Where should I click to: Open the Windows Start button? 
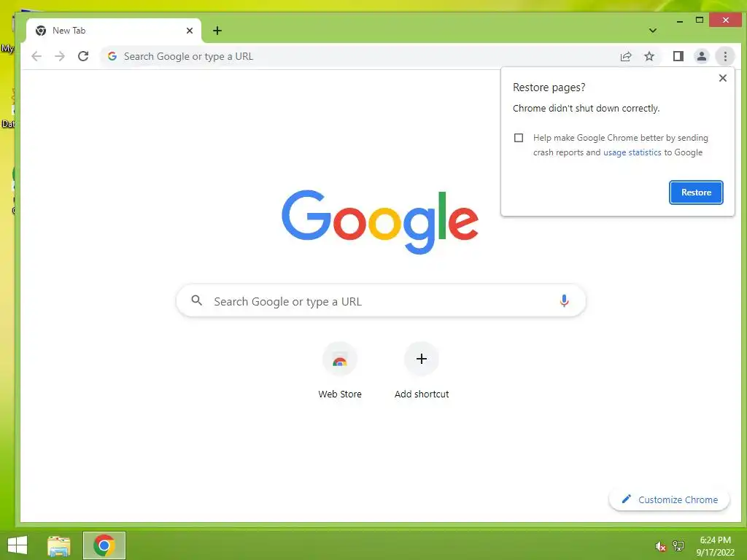click(18, 545)
